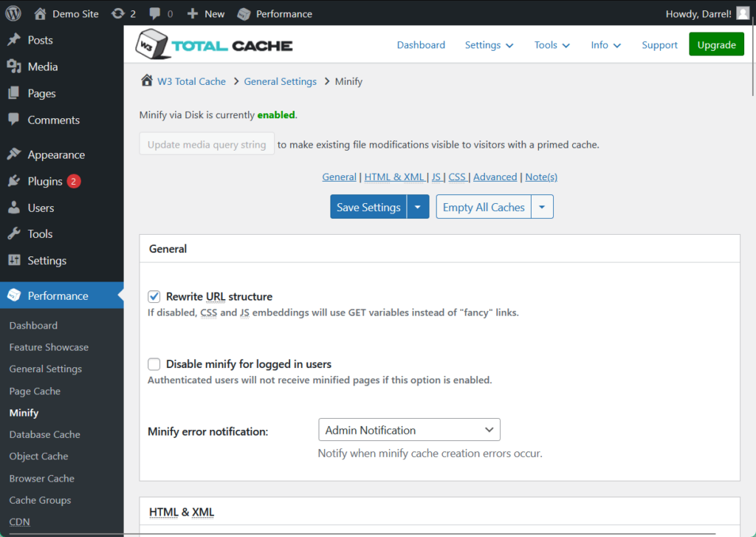
Task: Click the Appearance brush icon
Action: [14, 154]
